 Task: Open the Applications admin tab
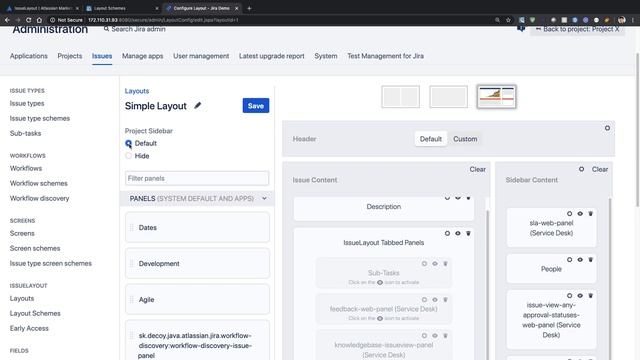(29, 56)
